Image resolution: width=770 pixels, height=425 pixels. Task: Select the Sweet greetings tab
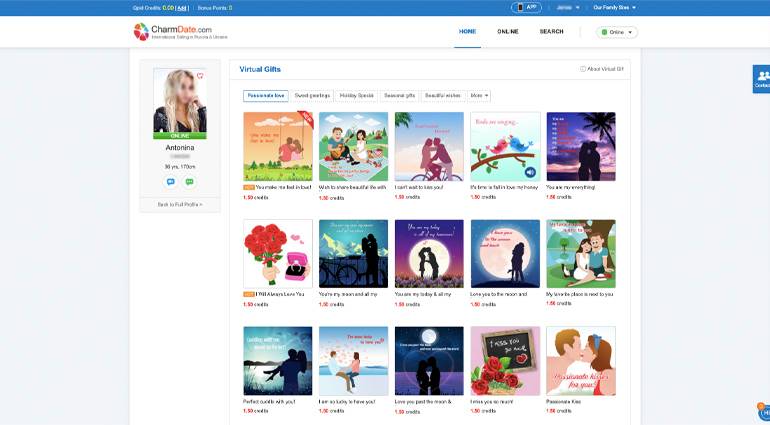(x=312, y=96)
